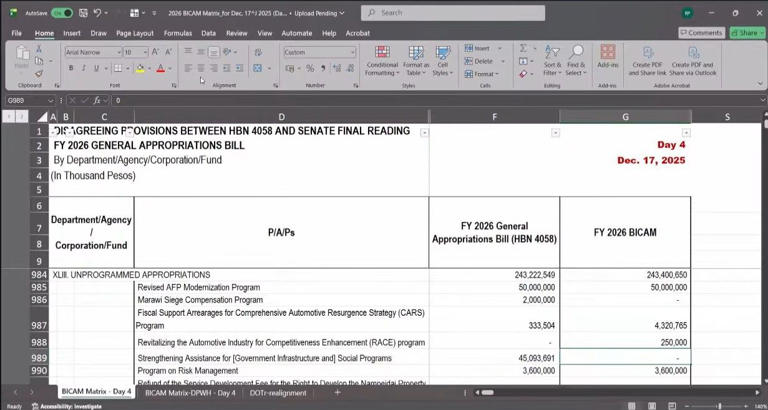The image size is (768, 410).
Task: Click the Decrease Indent icon
Action: tap(226, 68)
